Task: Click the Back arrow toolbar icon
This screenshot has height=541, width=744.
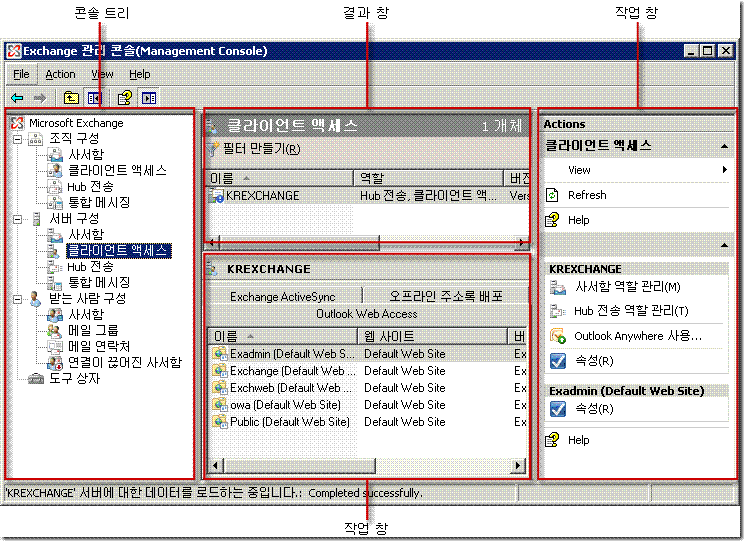Action: [x=17, y=98]
